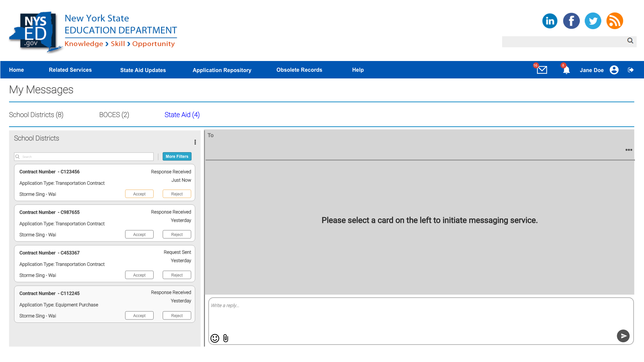The width and height of the screenshot is (644, 362).
Task: Click the magnifier icon in the header search
Action: click(630, 41)
